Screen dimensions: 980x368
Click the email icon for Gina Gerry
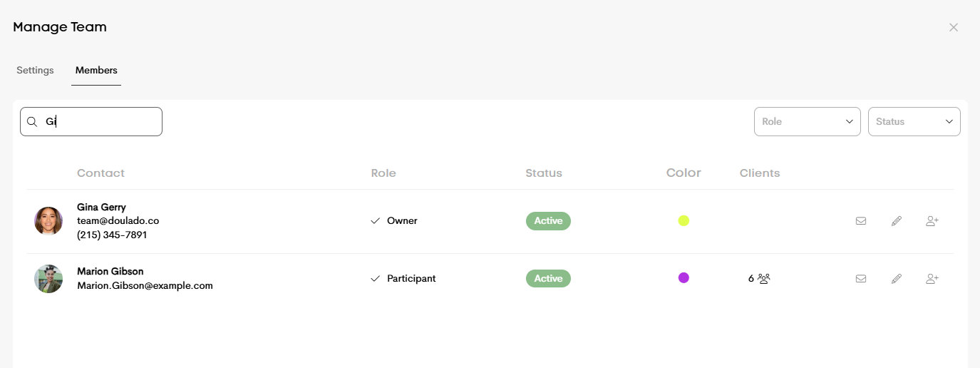click(x=861, y=221)
